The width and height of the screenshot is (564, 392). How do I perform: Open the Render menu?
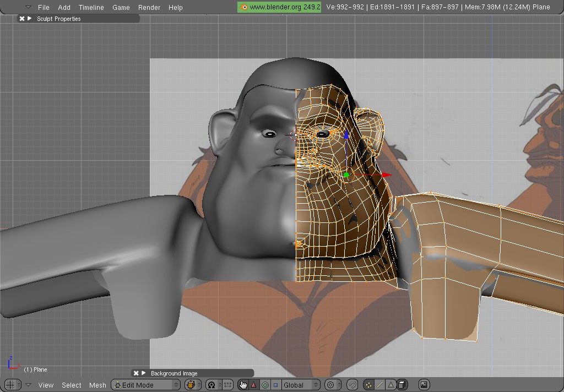(149, 7)
